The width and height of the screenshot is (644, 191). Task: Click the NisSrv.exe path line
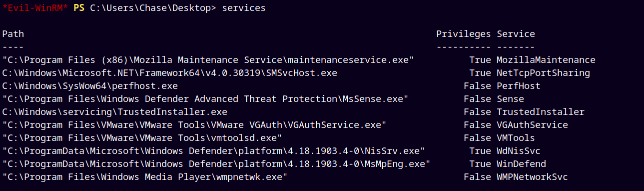coord(213,151)
